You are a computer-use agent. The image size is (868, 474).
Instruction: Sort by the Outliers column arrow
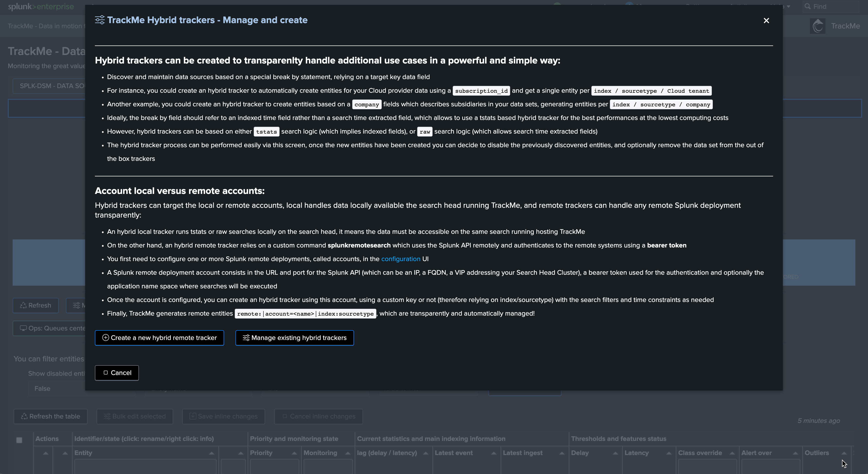pyautogui.click(x=844, y=453)
